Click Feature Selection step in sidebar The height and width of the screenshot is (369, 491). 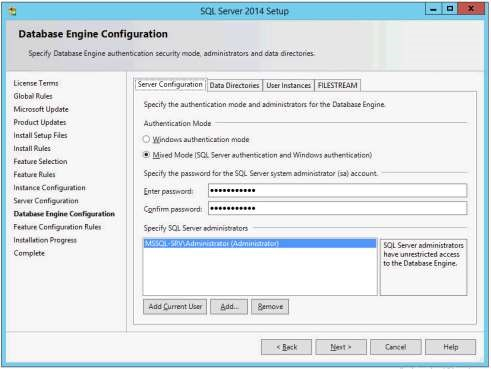pos(40,161)
